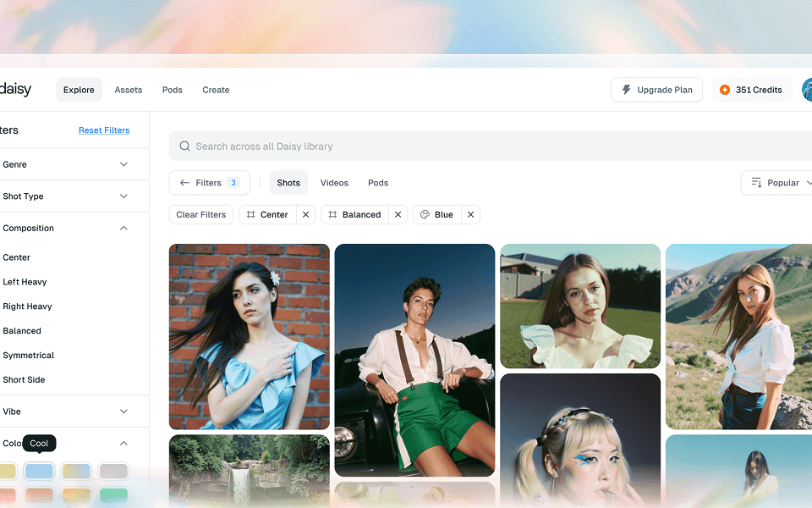
Task: Open the Popular sort dropdown
Action: (x=776, y=183)
